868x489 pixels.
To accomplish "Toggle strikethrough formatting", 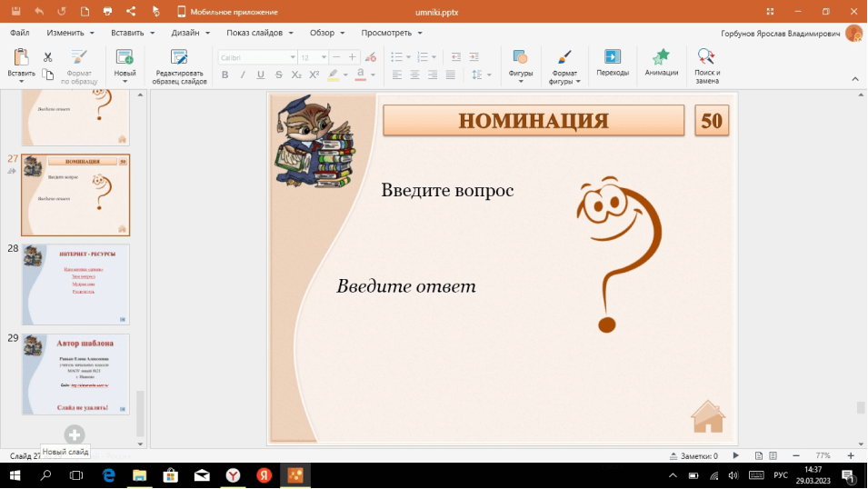I will click(278, 75).
